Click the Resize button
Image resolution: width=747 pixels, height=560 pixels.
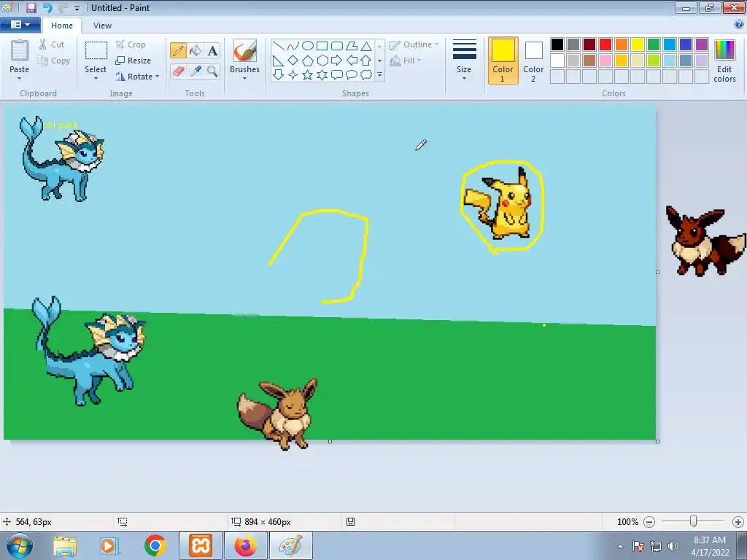(133, 61)
